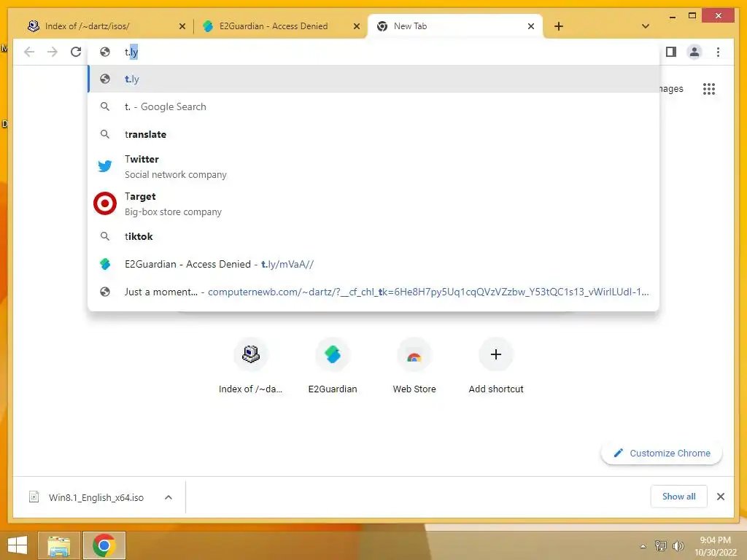Screen dimensions: 747x560
Task: Click the Chrome taskbar icon
Action: tap(104, 545)
